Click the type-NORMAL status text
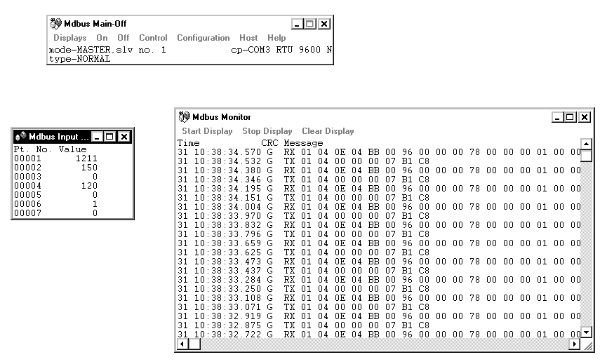This screenshot has height=364, width=607. [x=79, y=59]
